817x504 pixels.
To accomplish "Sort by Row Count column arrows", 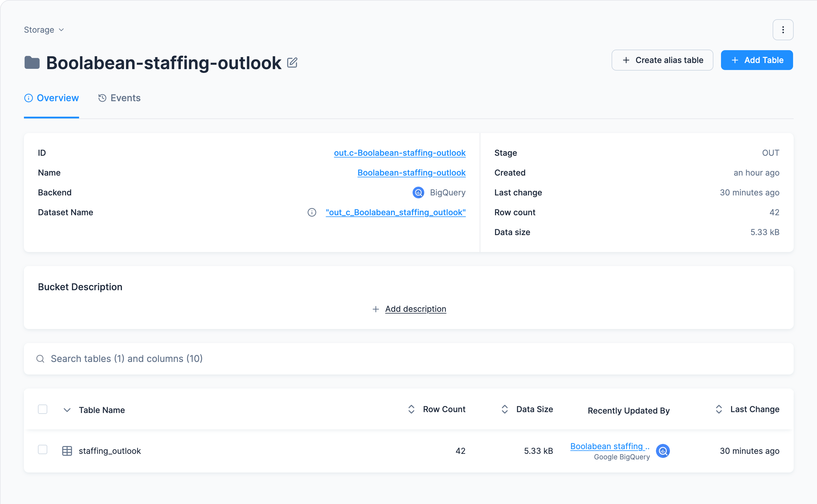I will pyautogui.click(x=411, y=409).
